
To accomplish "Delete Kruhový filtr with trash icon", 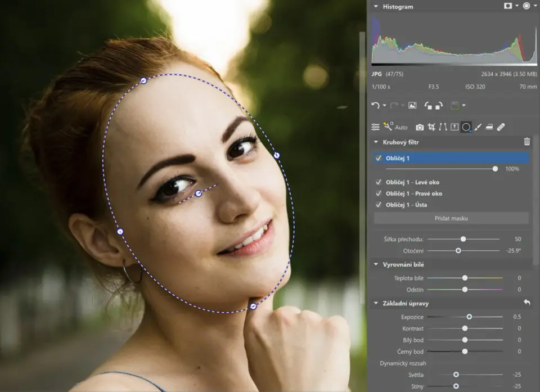I will 526,142.
